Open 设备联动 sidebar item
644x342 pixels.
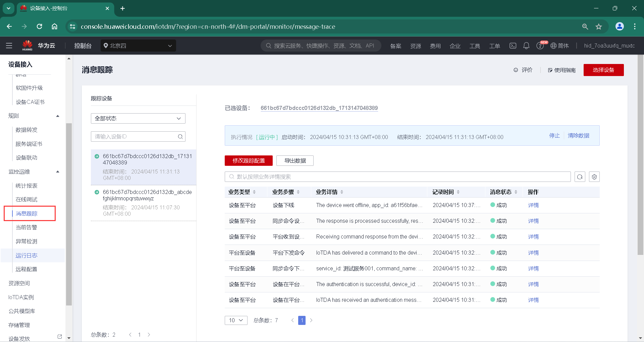pyautogui.click(x=26, y=158)
